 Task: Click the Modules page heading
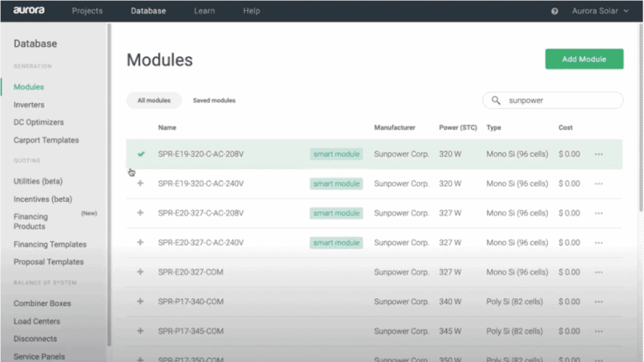pyautogui.click(x=160, y=60)
